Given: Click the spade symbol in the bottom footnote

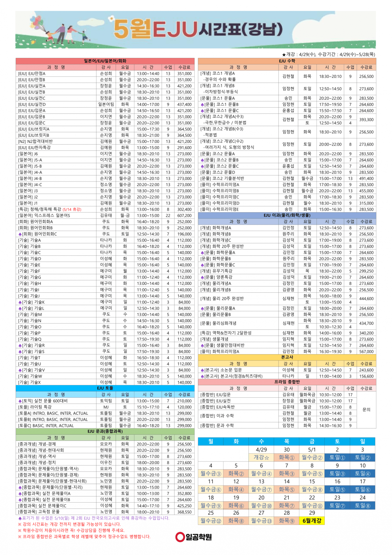Looking at the screenshot, I should tap(20, 518).
